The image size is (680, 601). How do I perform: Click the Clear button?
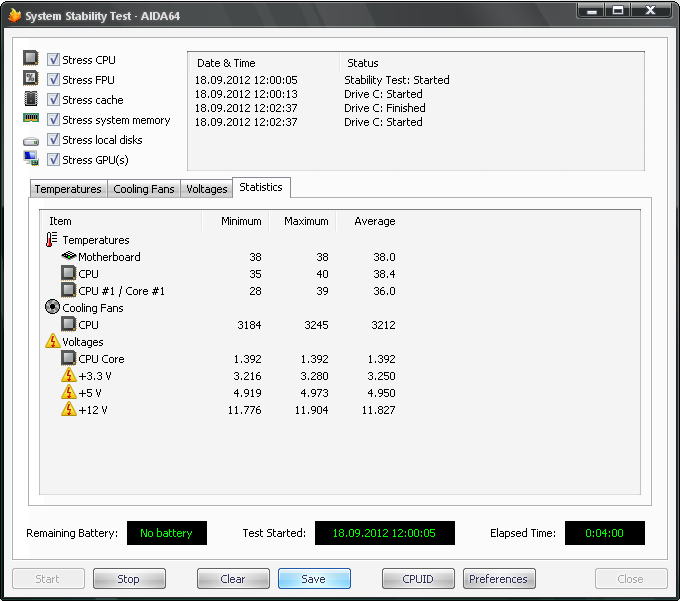233,578
